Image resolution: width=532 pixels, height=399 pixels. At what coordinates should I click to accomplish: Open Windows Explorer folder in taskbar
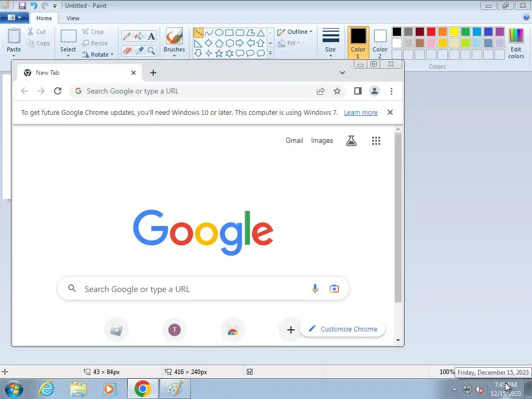(x=78, y=389)
